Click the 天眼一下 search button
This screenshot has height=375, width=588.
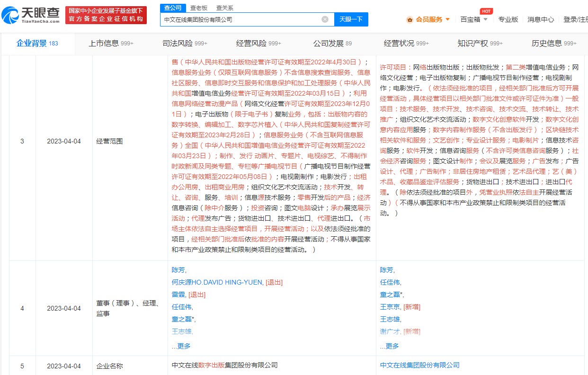pyautogui.click(x=351, y=19)
